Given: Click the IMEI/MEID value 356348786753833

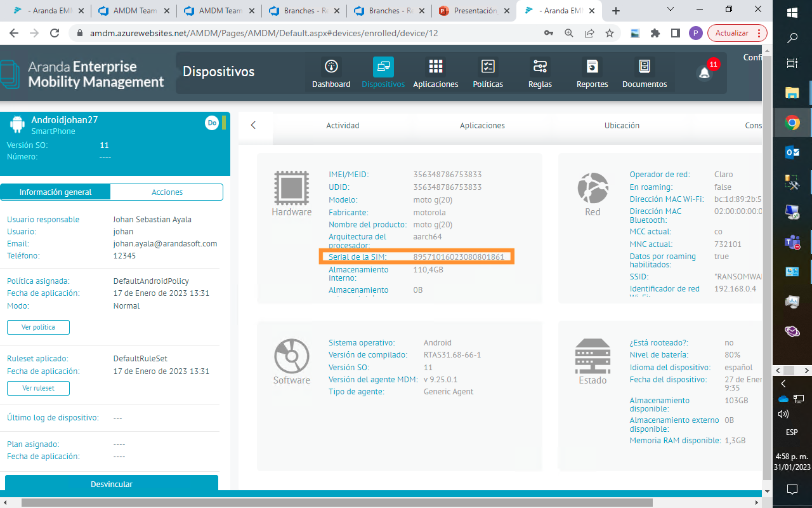Looking at the screenshot, I should pos(447,175).
